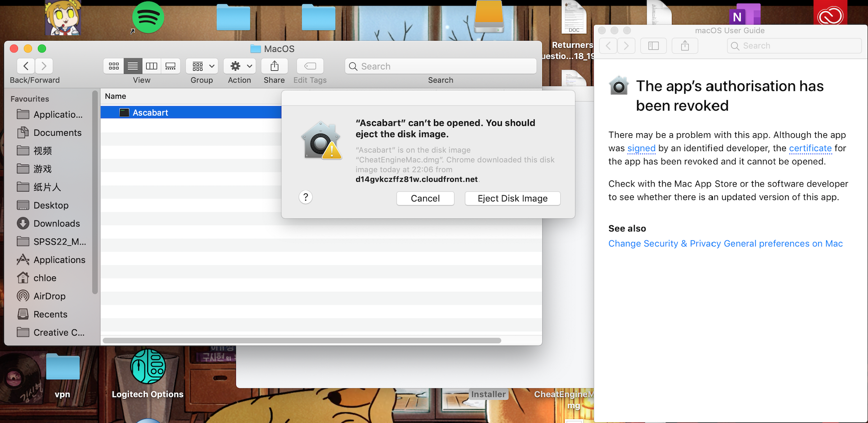
Task: Go back in Finder window
Action: tap(26, 66)
